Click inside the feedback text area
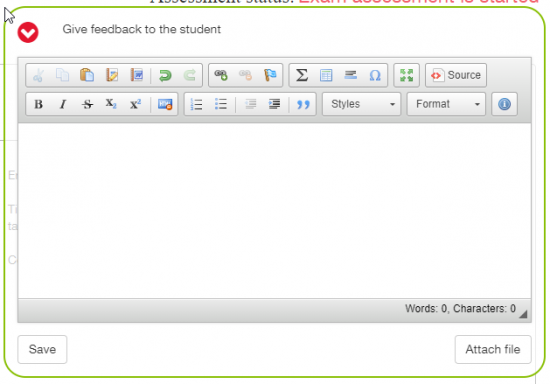 [274, 210]
